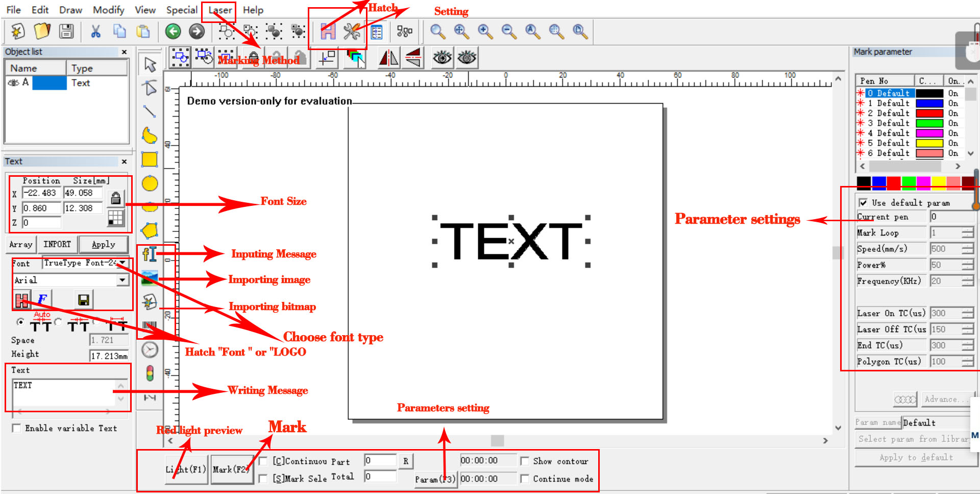
Task: Open the blue F font settings icon
Action: point(42,299)
